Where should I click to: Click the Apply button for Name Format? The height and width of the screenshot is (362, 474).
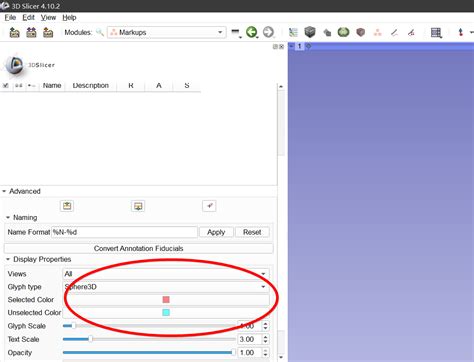click(216, 232)
